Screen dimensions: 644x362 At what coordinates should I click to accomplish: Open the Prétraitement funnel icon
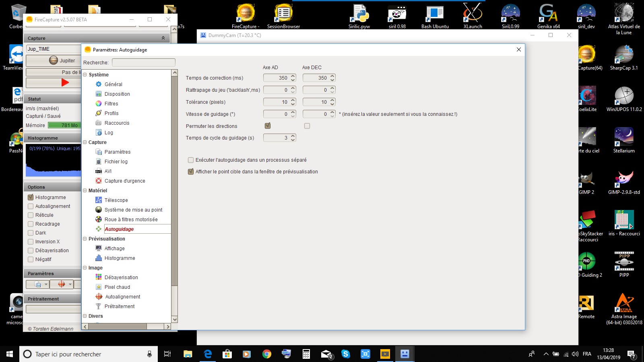click(x=99, y=306)
